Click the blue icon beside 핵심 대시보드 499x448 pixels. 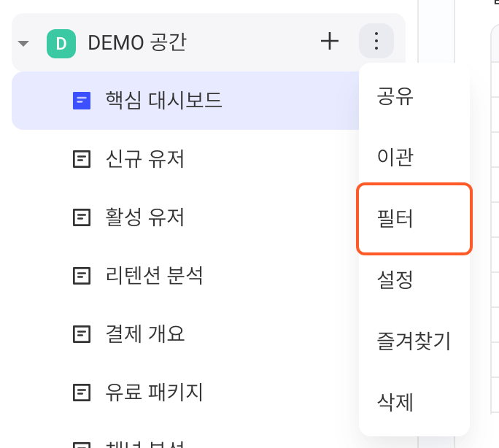click(x=82, y=101)
